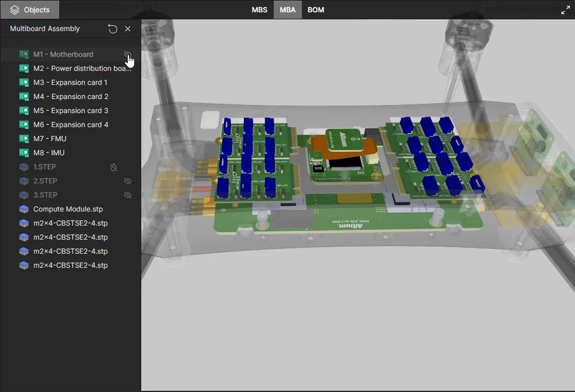This screenshot has height=392, width=575.
Task: Select the MBA tab
Action: tap(287, 10)
